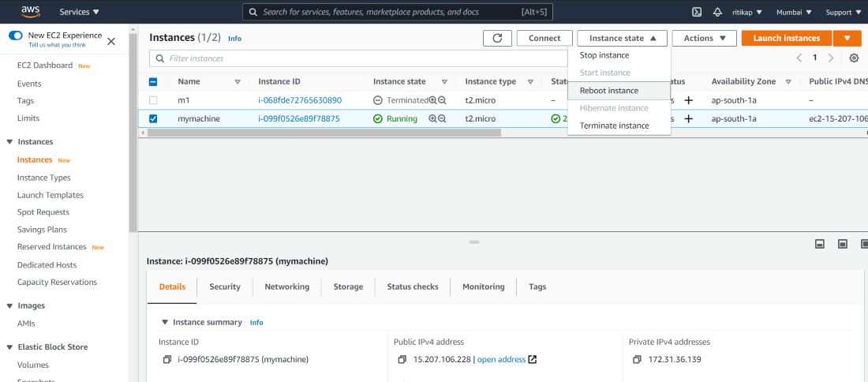Set details panel to smallest size icon

click(x=821, y=244)
